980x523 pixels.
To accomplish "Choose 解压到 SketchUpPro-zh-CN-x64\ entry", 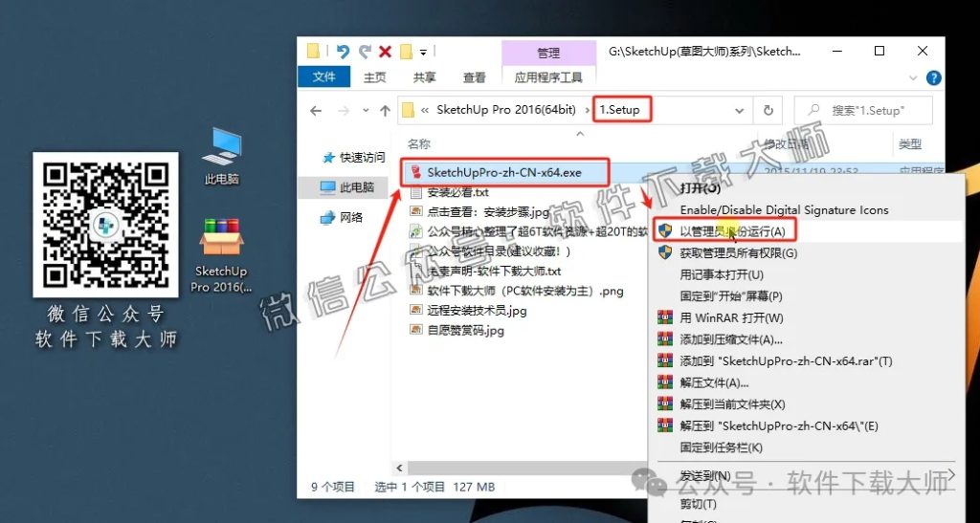I will click(779, 425).
